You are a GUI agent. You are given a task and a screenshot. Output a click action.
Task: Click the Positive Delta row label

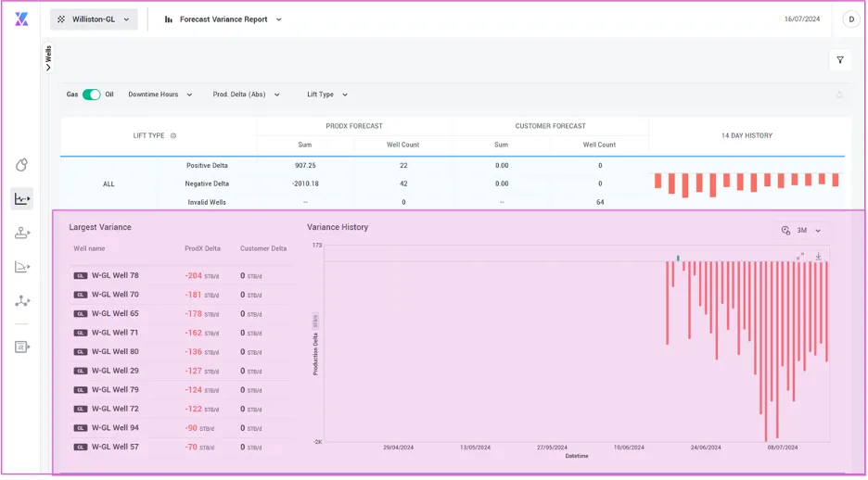pos(207,165)
